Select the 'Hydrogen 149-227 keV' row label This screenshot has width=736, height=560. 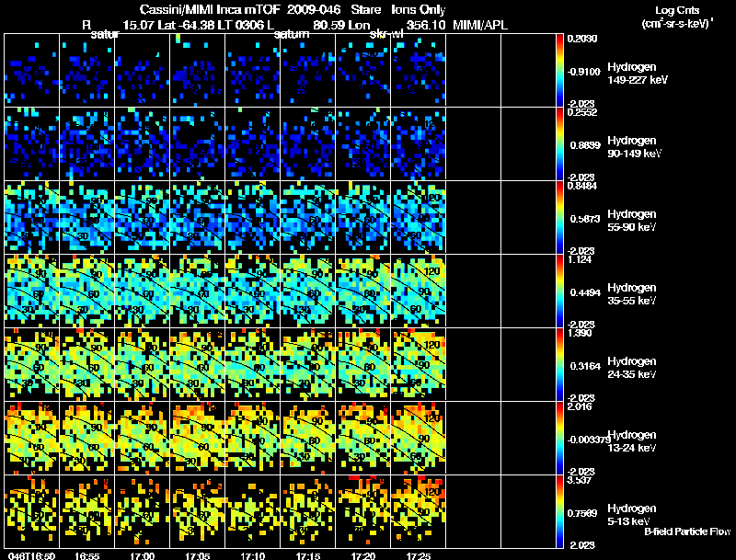(638, 74)
